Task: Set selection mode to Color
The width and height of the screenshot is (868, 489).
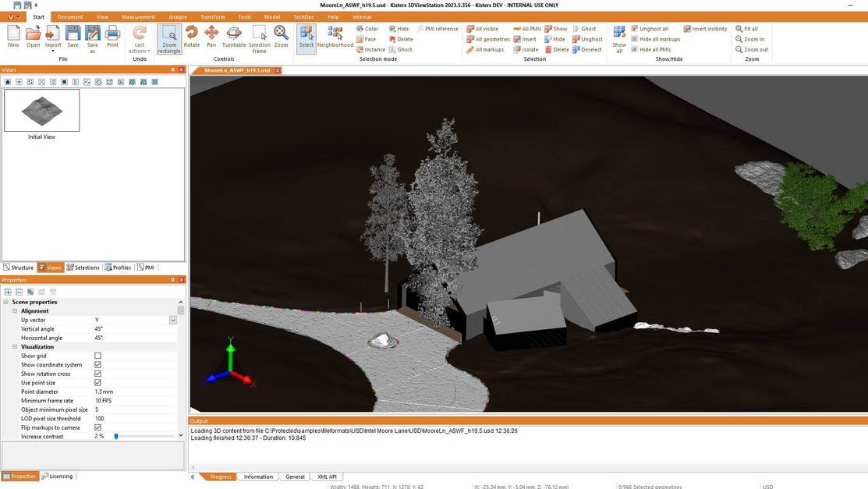Action: tap(367, 29)
